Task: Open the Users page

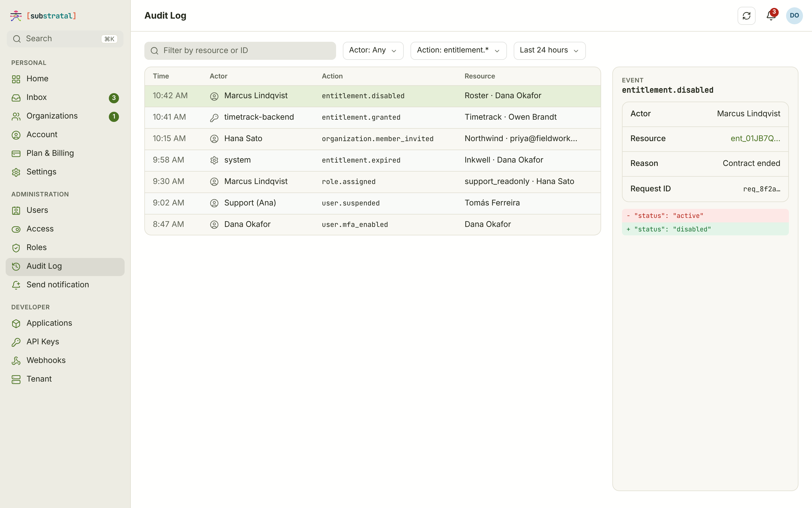Action: pyautogui.click(x=65, y=210)
